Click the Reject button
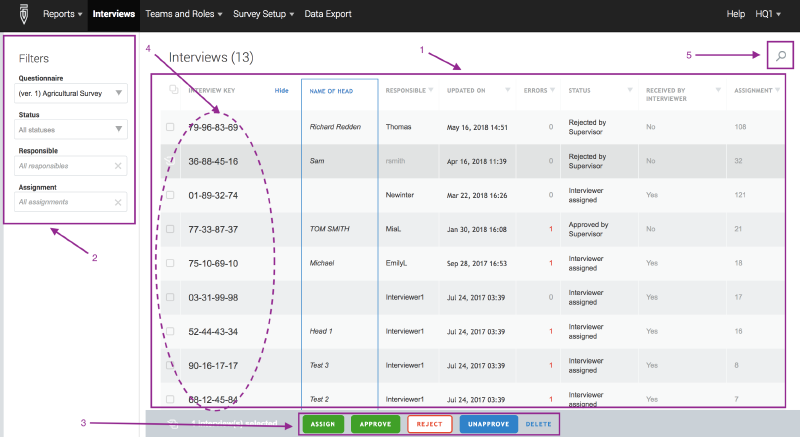Image resolution: width=800 pixels, height=437 pixels. (x=430, y=424)
